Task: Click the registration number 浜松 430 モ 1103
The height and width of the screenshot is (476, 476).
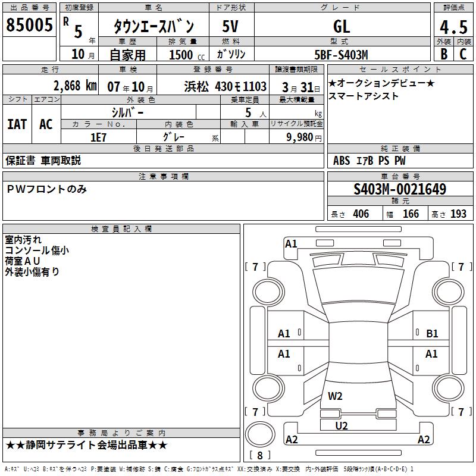Action: (226, 87)
